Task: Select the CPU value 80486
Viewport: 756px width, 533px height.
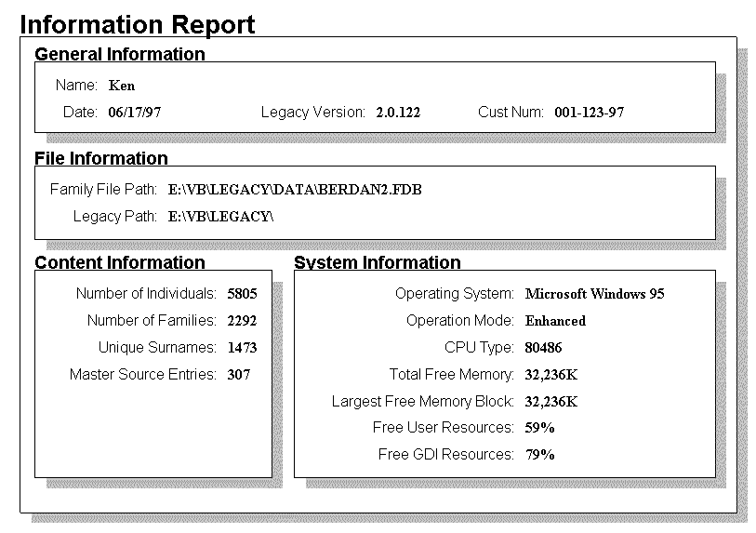Action: point(543,348)
